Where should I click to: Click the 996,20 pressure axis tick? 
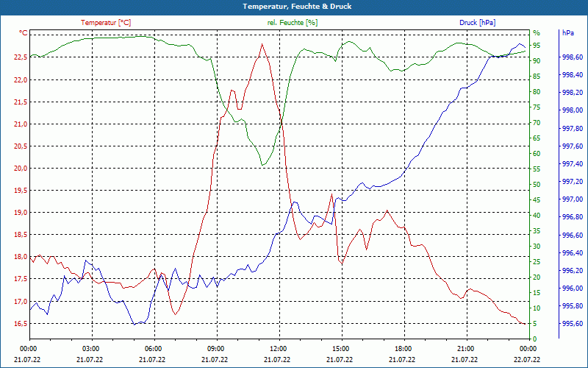click(x=573, y=270)
